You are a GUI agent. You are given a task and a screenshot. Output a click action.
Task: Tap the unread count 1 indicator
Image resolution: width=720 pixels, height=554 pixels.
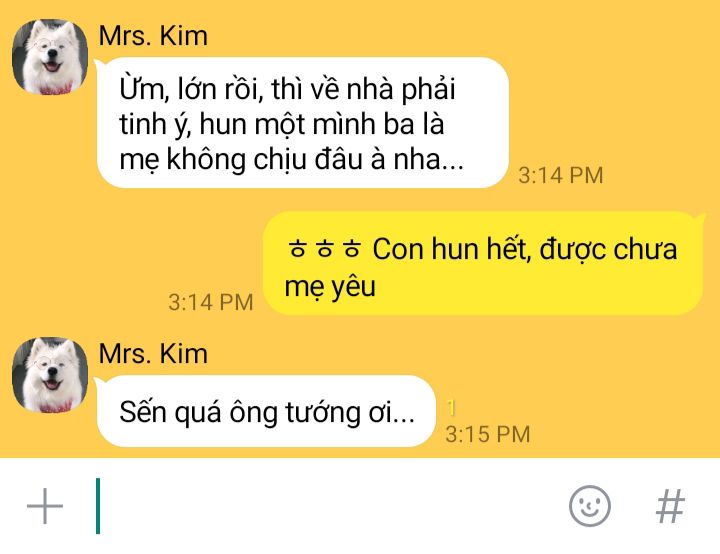(451, 408)
